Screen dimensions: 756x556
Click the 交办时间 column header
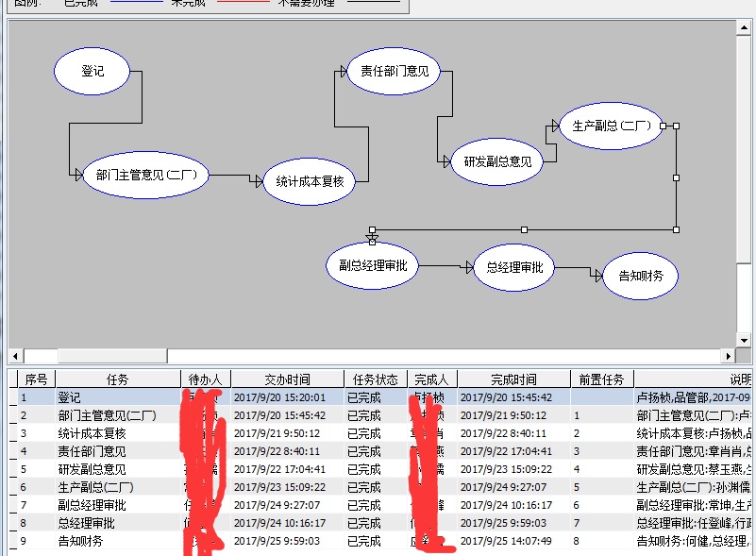(287, 379)
